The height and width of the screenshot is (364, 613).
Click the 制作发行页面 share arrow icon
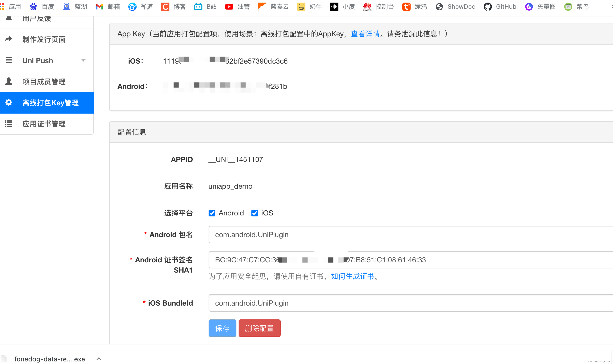pyautogui.click(x=9, y=39)
